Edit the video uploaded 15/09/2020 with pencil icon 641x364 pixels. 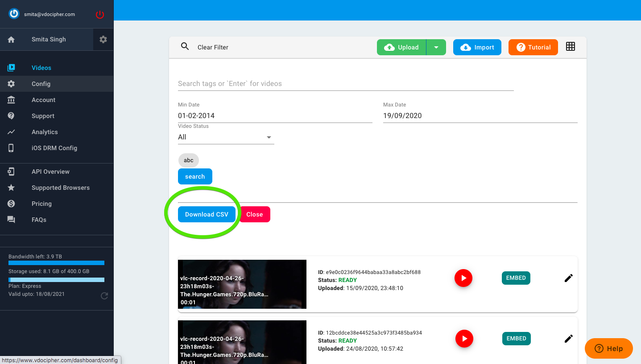tap(569, 278)
